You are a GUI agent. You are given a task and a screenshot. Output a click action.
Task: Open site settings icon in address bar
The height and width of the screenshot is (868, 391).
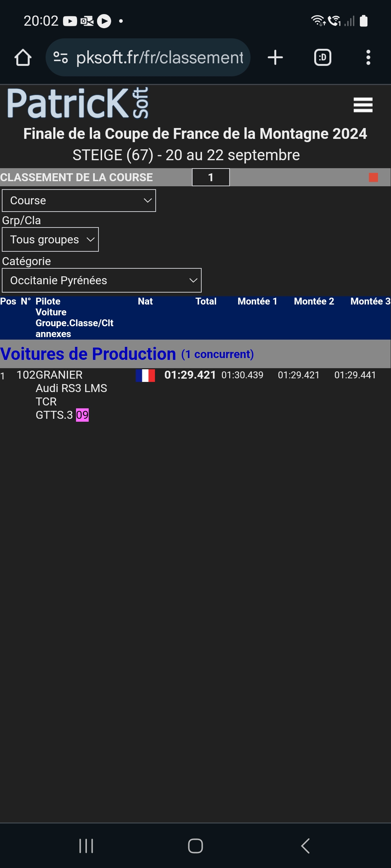60,58
